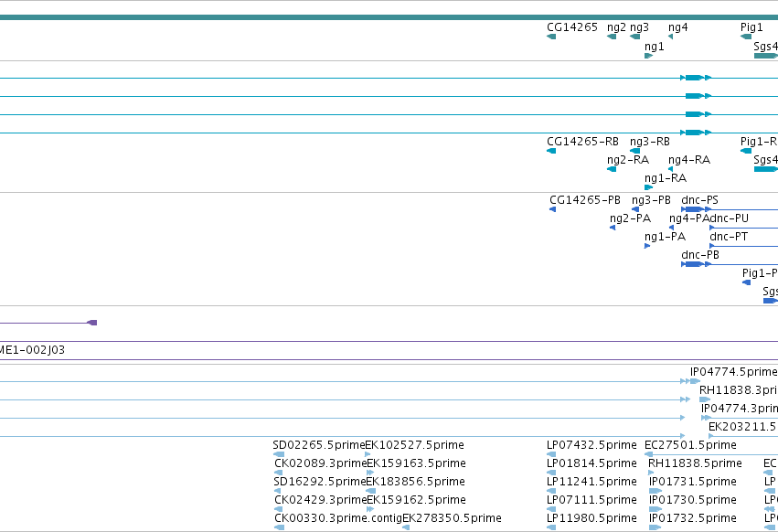The image size is (778, 532).
Task: Select the RH11838.3prime EST label
Action: click(x=739, y=390)
